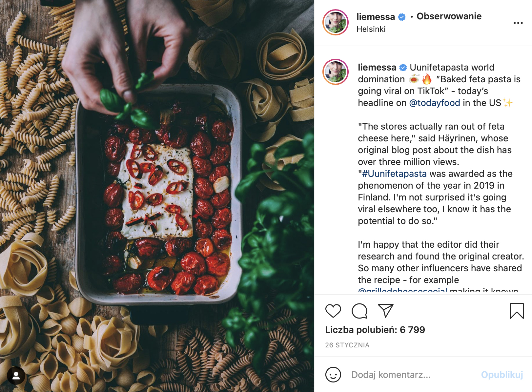Open the emoji picker smiley icon
The width and height of the screenshot is (532, 392).
tap(333, 374)
